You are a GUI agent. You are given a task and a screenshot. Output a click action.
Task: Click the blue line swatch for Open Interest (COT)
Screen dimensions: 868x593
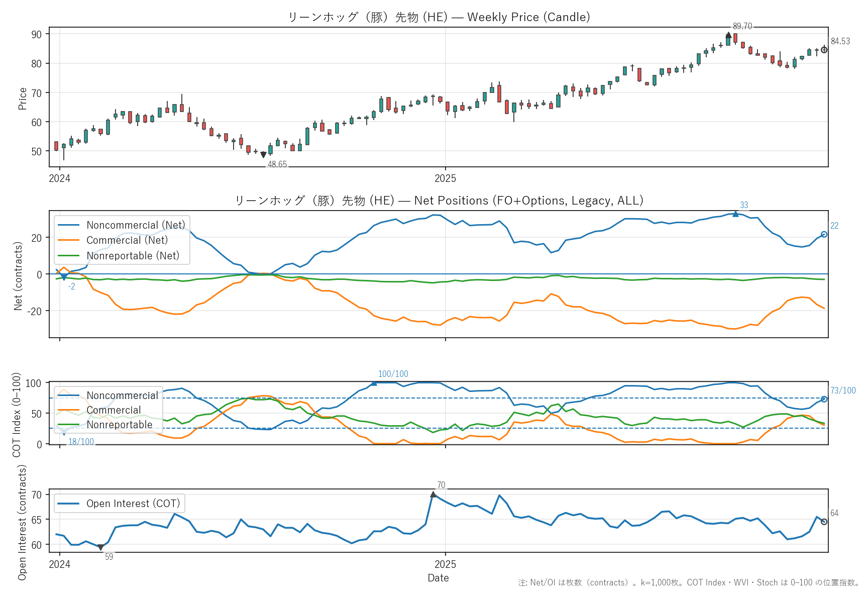pos(68,504)
